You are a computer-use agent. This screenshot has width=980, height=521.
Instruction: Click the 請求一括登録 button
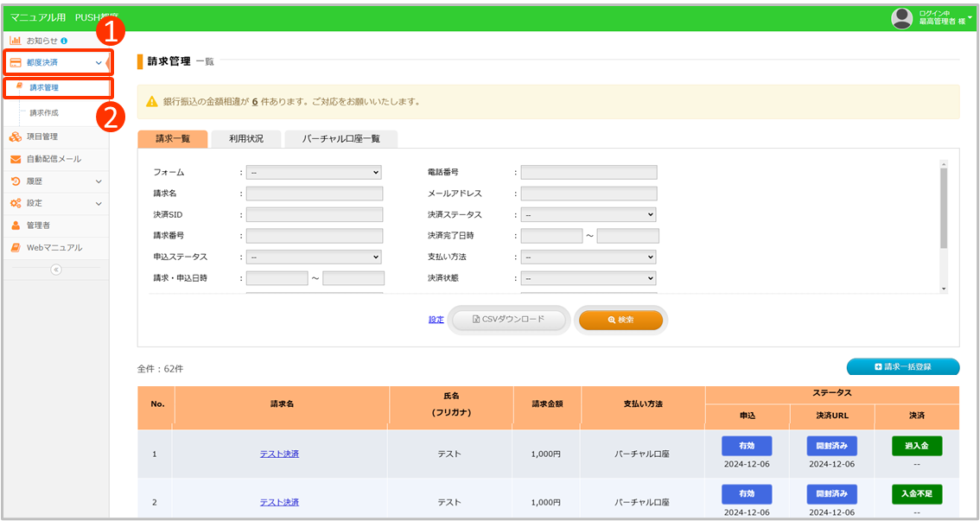coord(902,367)
